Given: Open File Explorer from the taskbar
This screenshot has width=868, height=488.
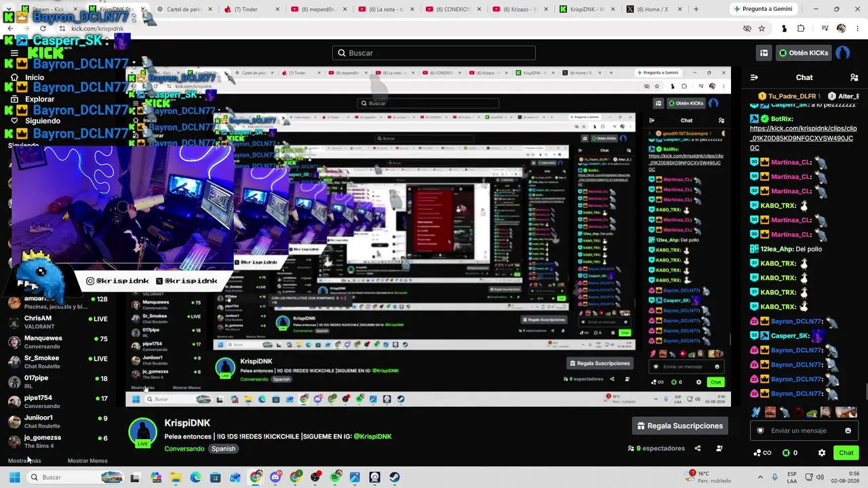Looking at the screenshot, I should tap(176, 477).
